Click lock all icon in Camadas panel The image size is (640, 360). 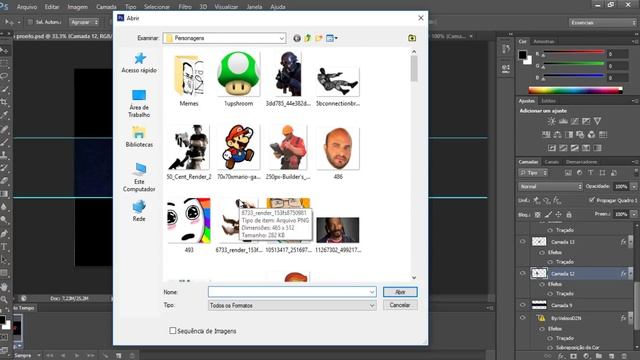569,214
